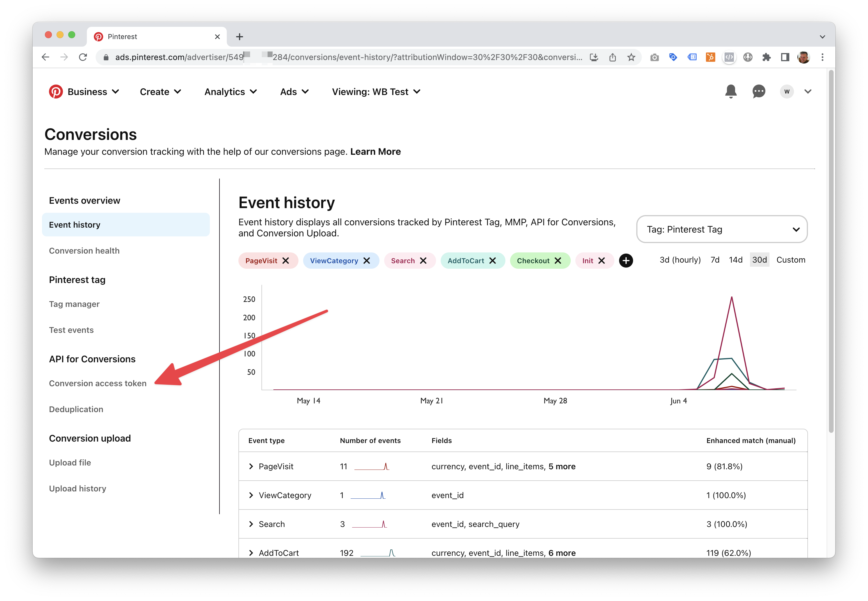Click the Pinterest logo icon
The height and width of the screenshot is (601, 868).
tap(56, 92)
